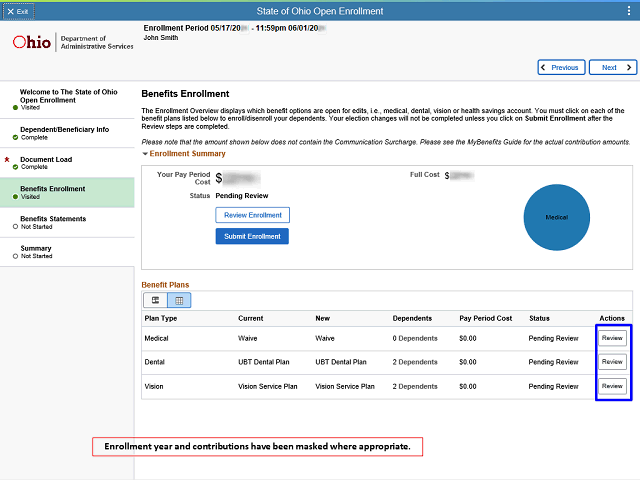
Task: Click the Complete check icon under Dependent/Beneficiary Info
Action: tap(15, 138)
